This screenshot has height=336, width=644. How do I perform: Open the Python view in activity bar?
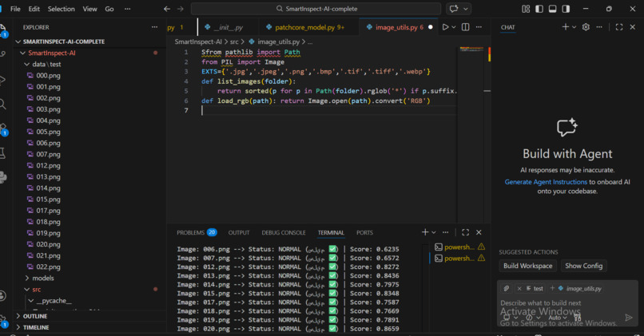point(3,177)
